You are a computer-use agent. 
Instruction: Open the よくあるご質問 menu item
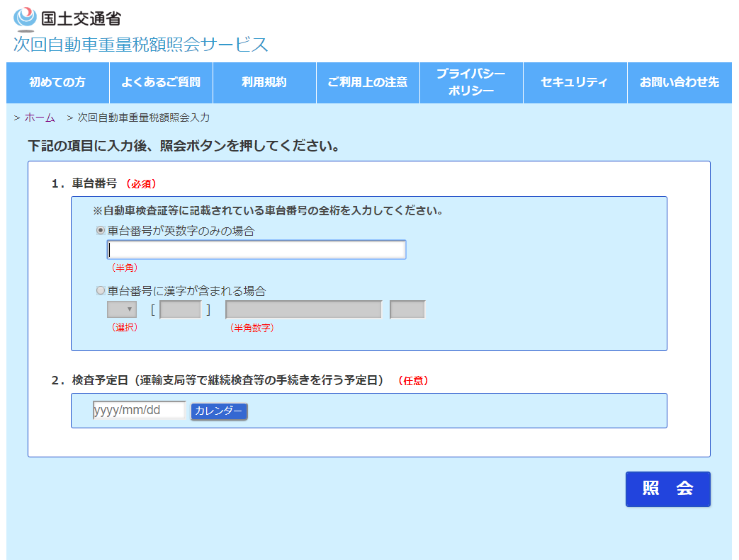coord(161,82)
